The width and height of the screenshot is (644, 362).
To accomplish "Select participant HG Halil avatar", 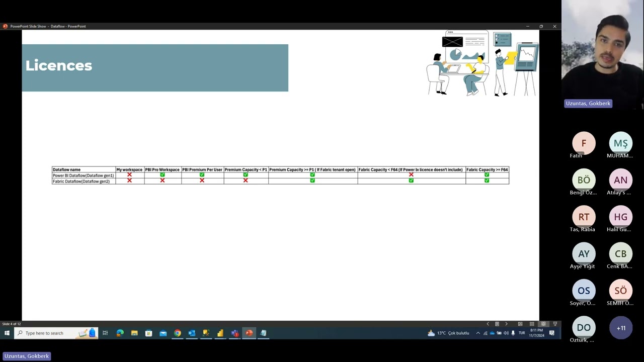I will (621, 217).
